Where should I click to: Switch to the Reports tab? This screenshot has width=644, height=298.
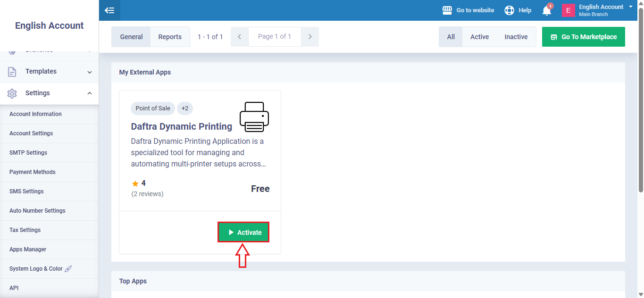[x=170, y=37]
